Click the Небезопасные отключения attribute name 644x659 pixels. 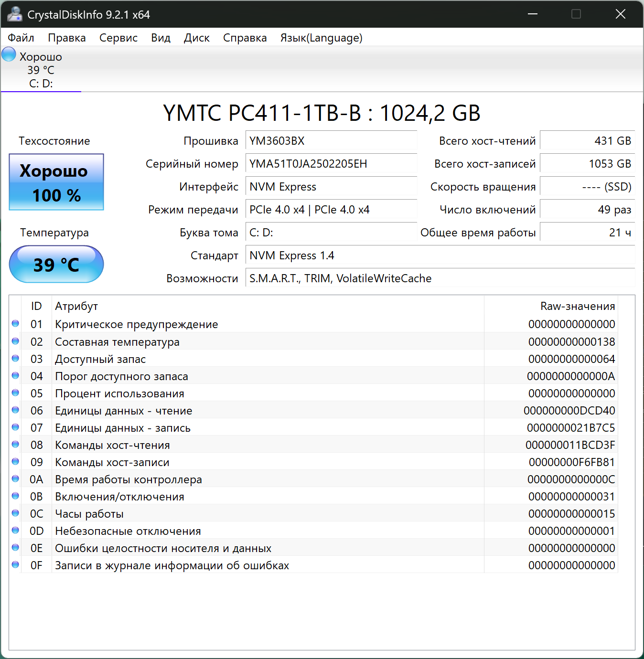click(128, 531)
